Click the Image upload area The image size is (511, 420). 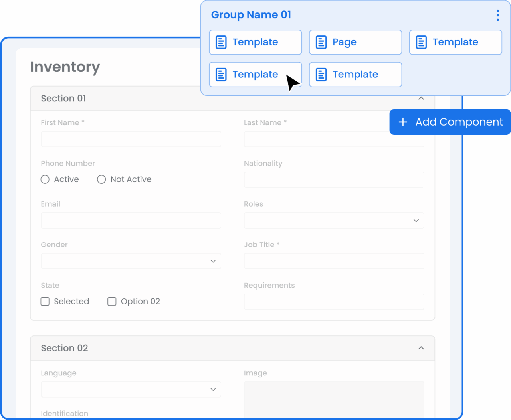coord(334,399)
